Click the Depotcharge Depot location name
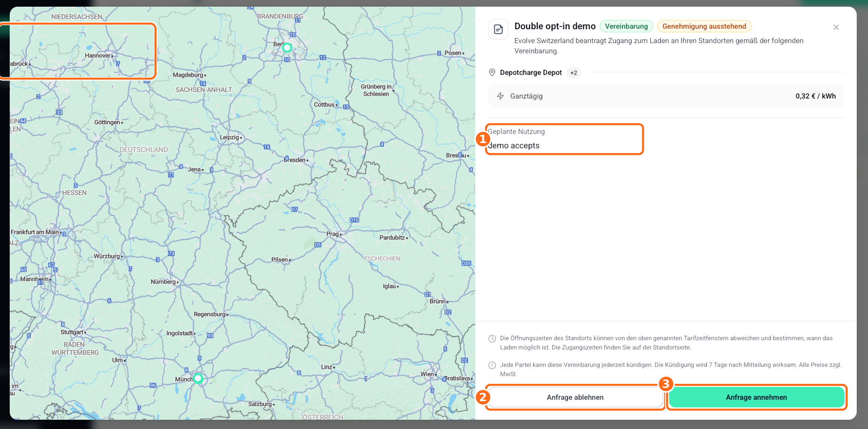Viewport: 868px width, 429px height. pyautogui.click(x=531, y=72)
